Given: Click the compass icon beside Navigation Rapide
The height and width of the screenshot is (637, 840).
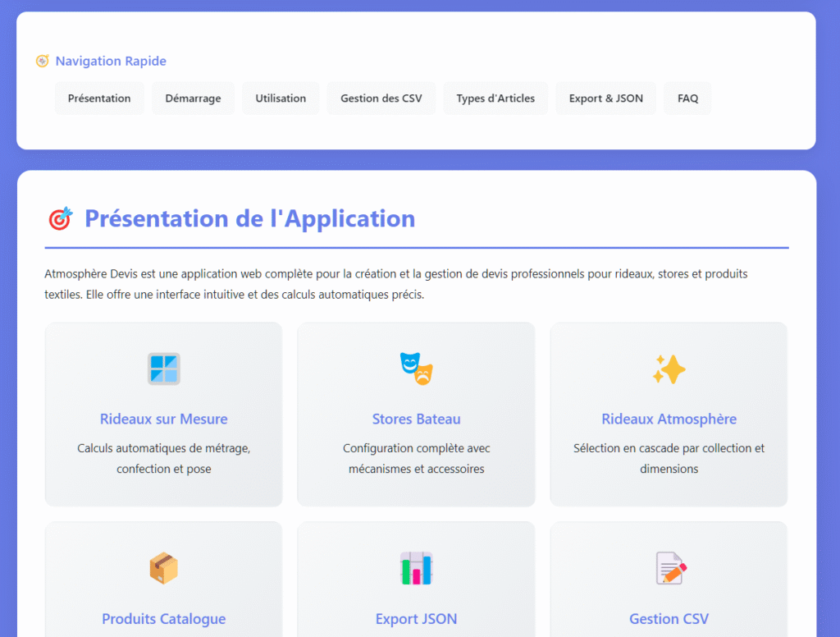Looking at the screenshot, I should click(x=43, y=62).
